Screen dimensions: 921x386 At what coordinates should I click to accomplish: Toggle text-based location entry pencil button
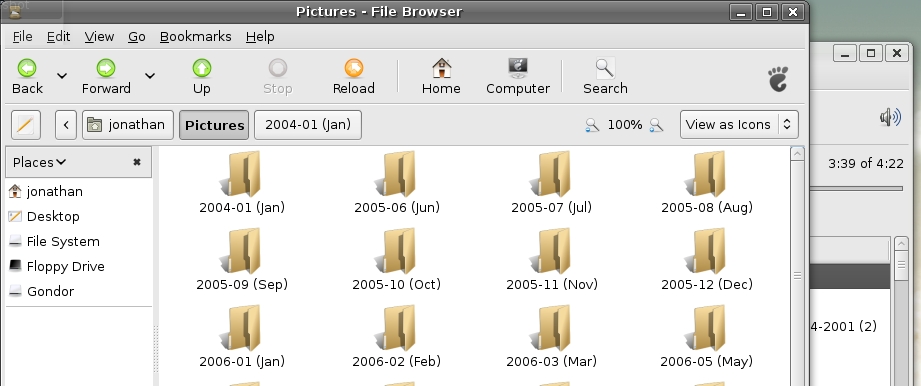tap(26, 125)
